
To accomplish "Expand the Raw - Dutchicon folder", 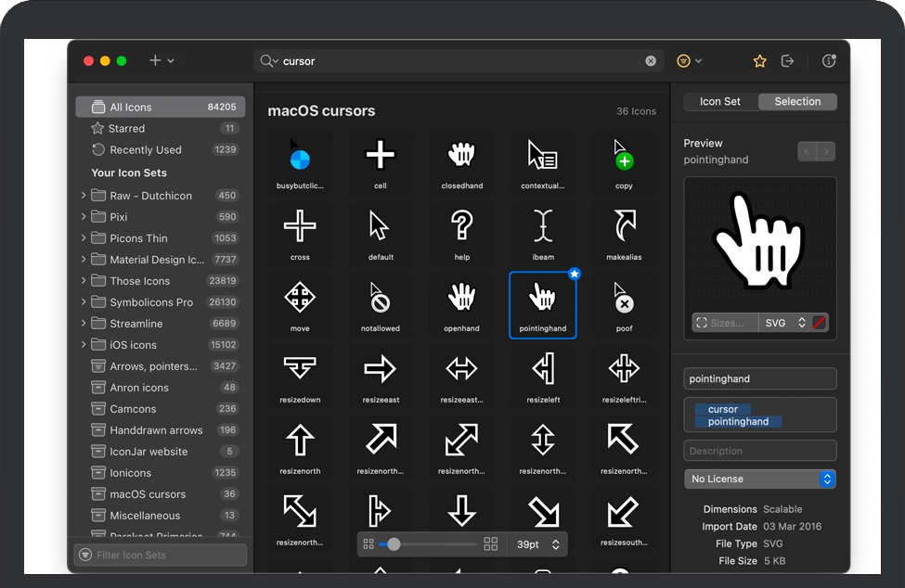I will click(x=84, y=196).
